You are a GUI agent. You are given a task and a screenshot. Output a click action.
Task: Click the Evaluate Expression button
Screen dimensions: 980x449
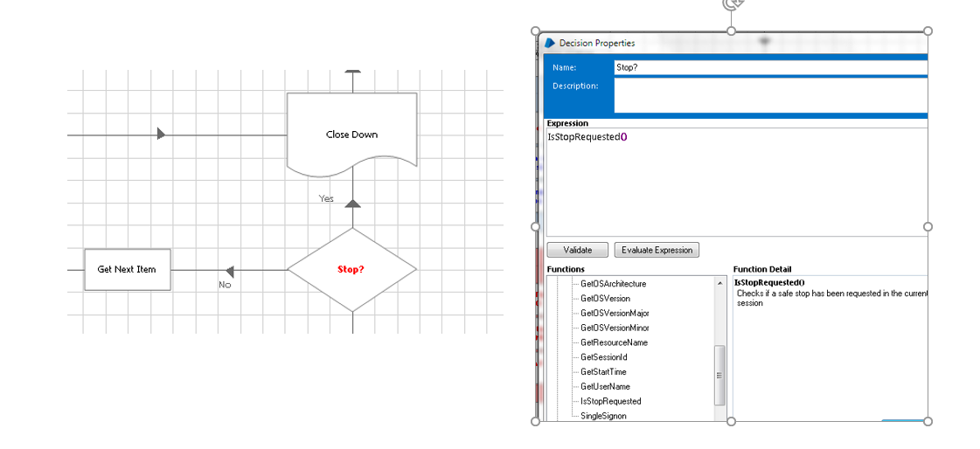657,250
